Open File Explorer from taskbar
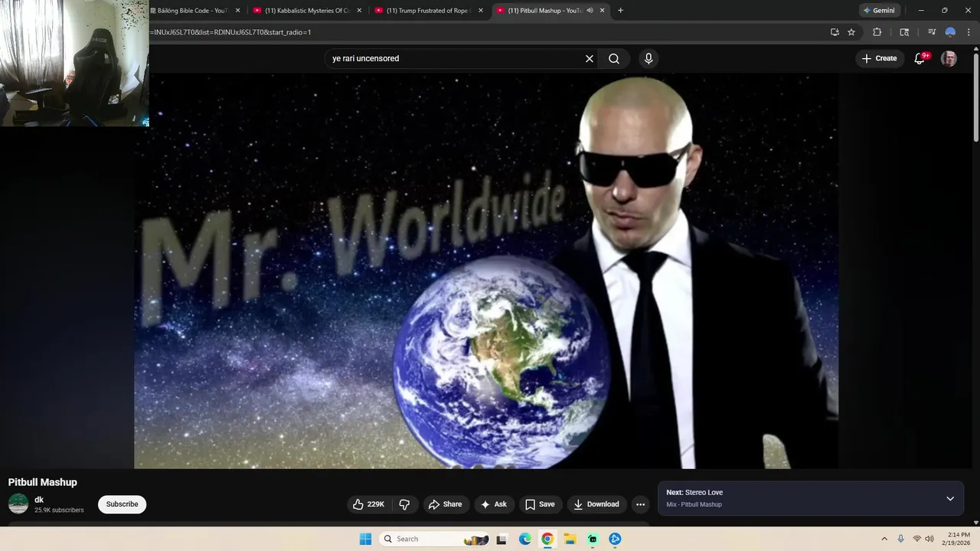980x551 pixels. tap(570, 539)
